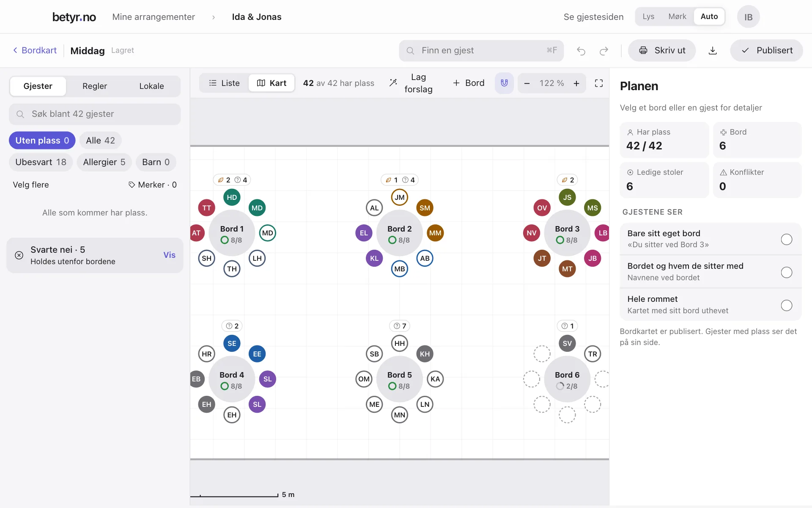Click the undo arrow icon
Image resolution: width=812 pixels, height=508 pixels.
[x=581, y=51]
